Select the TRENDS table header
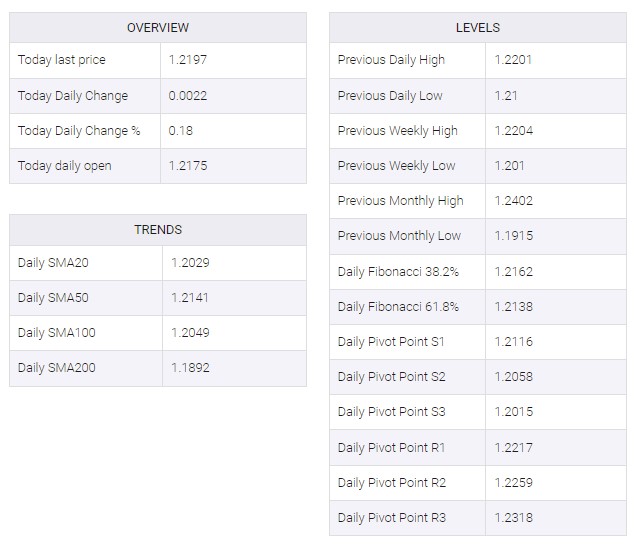The width and height of the screenshot is (637, 549). [x=158, y=230]
